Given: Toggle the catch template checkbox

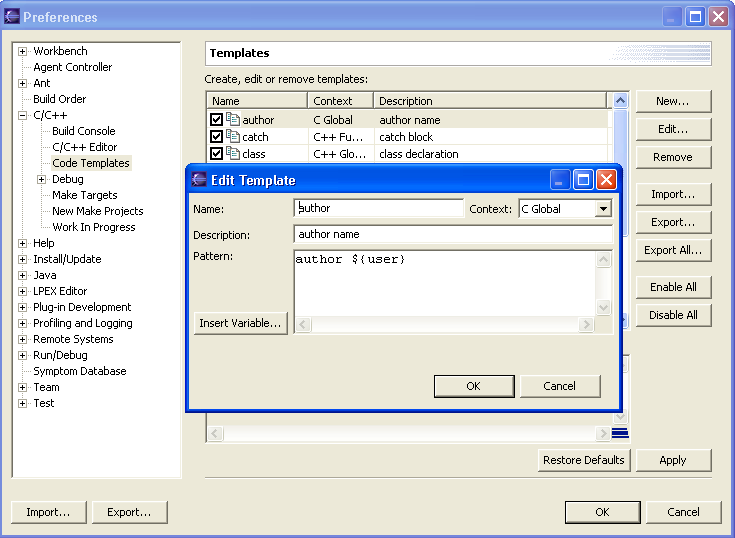Looking at the screenshot, I should pos(216,137).
